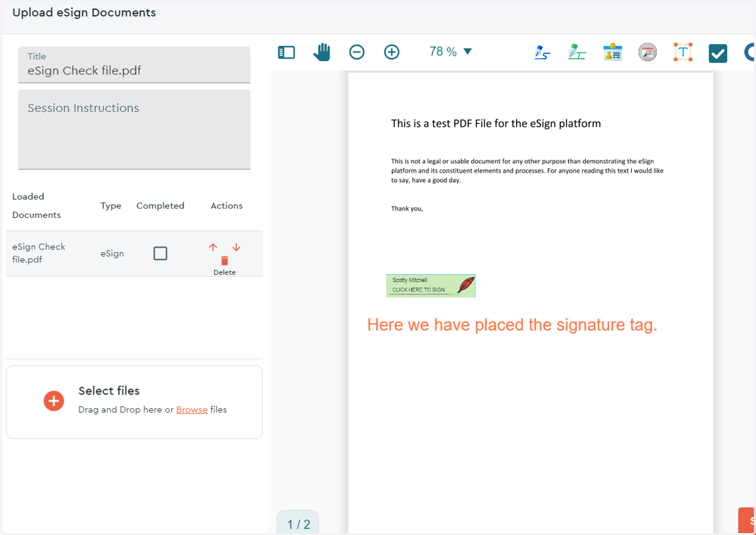Tick the Completed checkbox for eSign Check file.pdf
The height and width of the screenshot is (535, 756).
161,253
